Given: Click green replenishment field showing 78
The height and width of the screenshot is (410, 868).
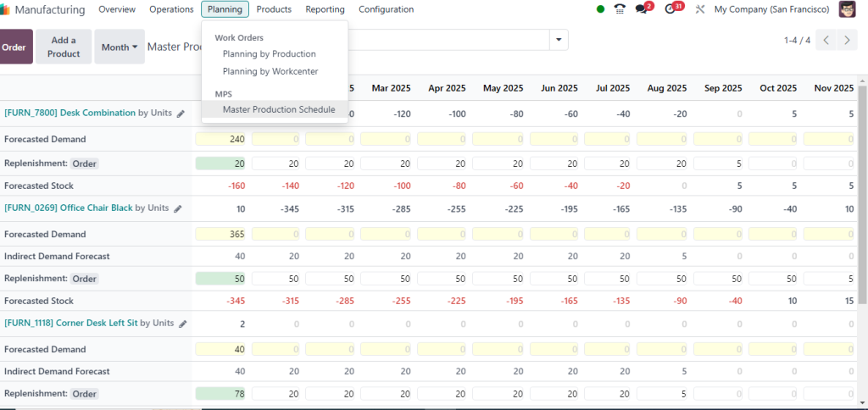Looking at the screenshot, I should [221, 394].
